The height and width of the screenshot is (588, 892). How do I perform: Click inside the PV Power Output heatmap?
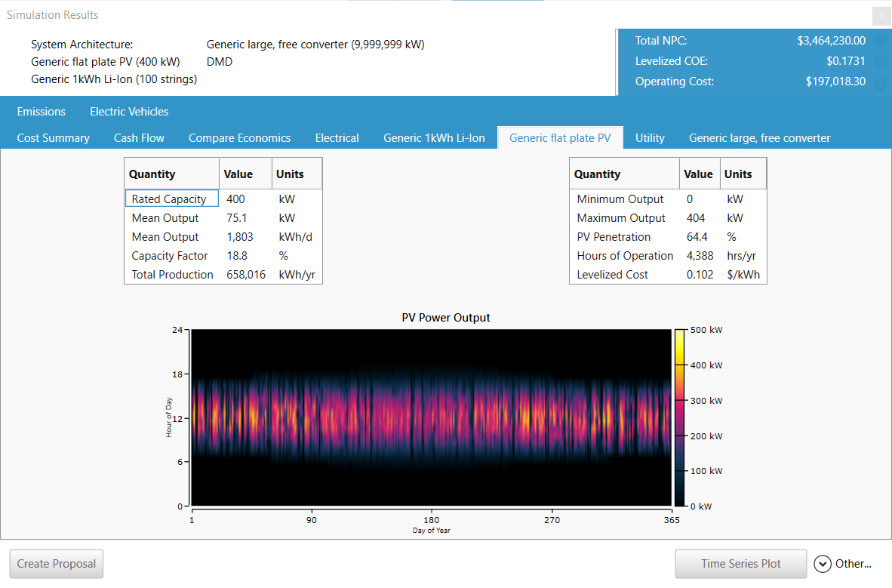[x=430, y=415]
